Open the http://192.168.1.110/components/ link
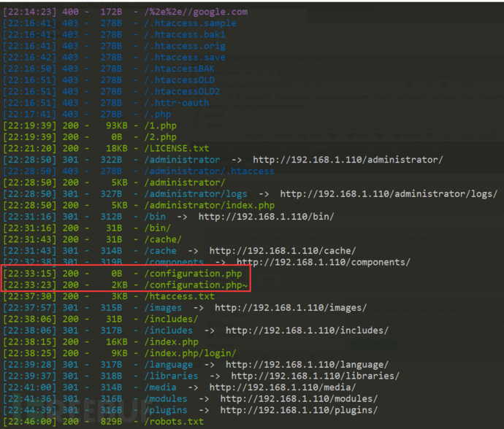The image size is (504, 429). pyautogui.click(x=324, y=262)
